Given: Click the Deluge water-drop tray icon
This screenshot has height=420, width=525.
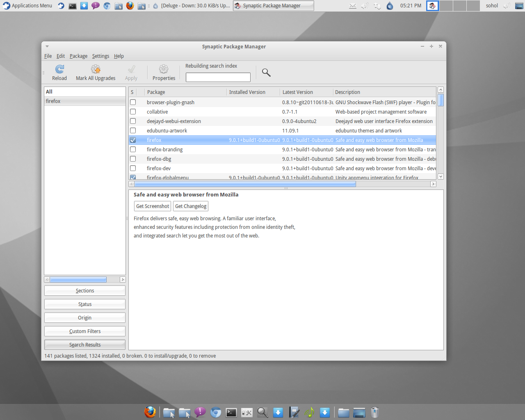Looking at the screenshot, I should (390, 6).
